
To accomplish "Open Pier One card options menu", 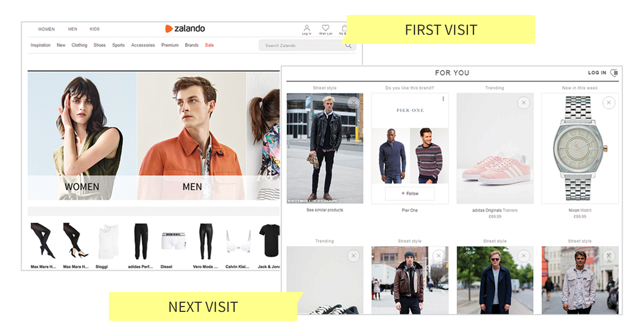I will tap(443, 99).
